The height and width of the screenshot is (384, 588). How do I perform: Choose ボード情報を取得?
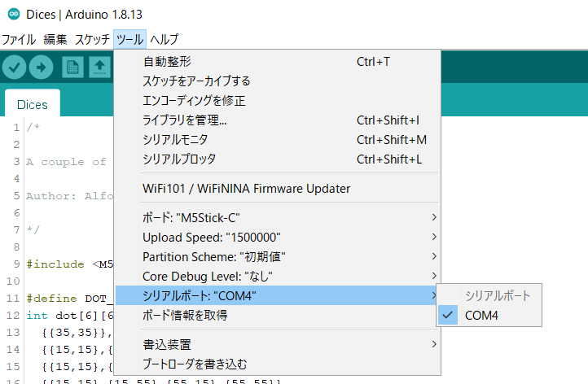(x=278, y=315)
